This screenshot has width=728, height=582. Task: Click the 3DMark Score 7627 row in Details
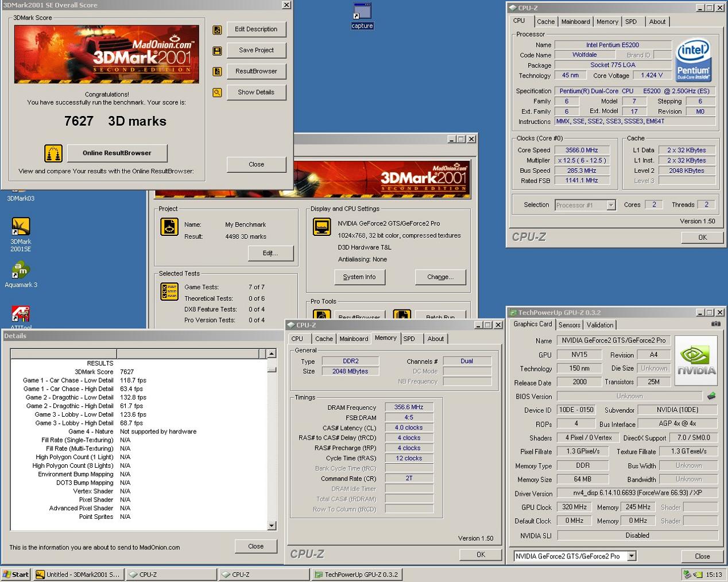pyautogui.click(x=138, y=372)
